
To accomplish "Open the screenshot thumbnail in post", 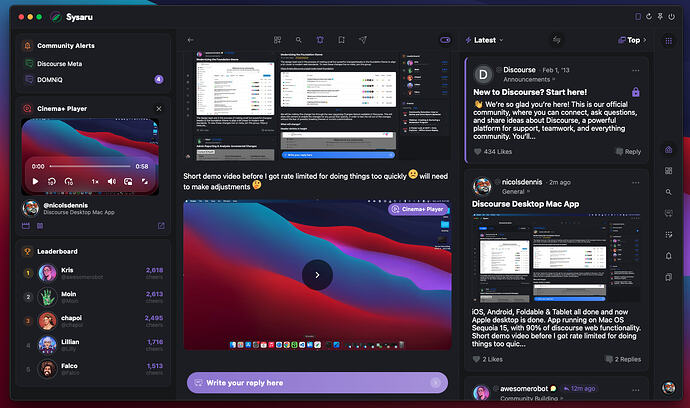I will [x=318, y=105].
